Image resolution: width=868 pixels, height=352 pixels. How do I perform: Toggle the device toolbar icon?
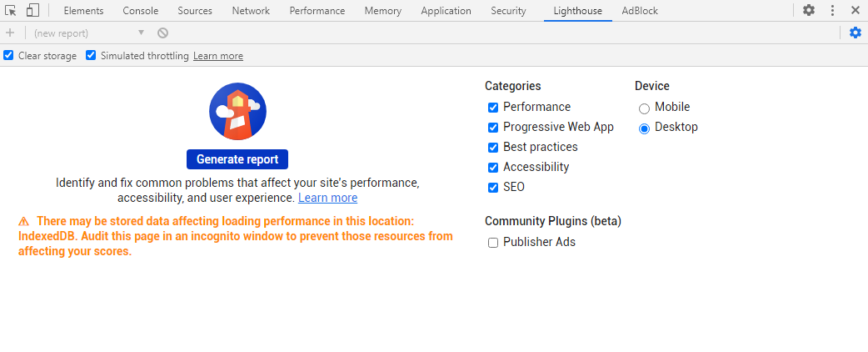click(x=32, y=11)
